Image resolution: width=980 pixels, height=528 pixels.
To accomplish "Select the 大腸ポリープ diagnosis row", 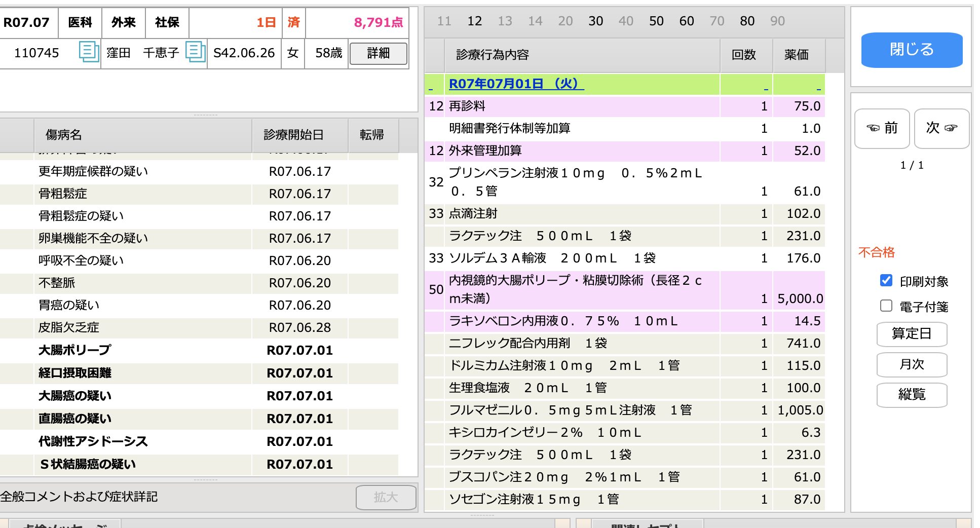I will pyautogui.click(x=75, y=350).
